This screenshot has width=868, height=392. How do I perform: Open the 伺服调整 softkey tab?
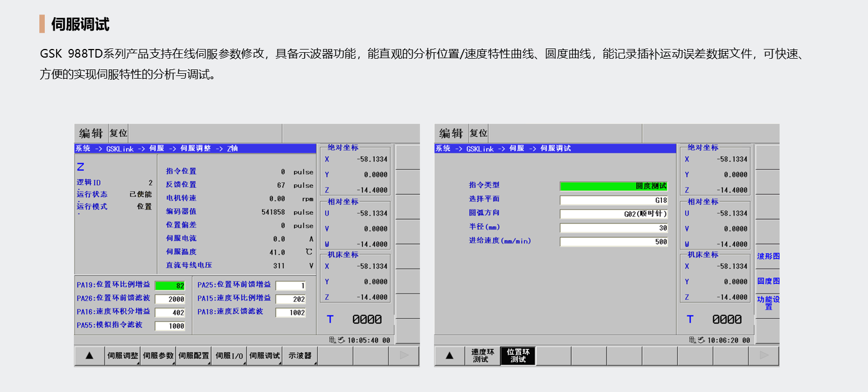[122, 355]
